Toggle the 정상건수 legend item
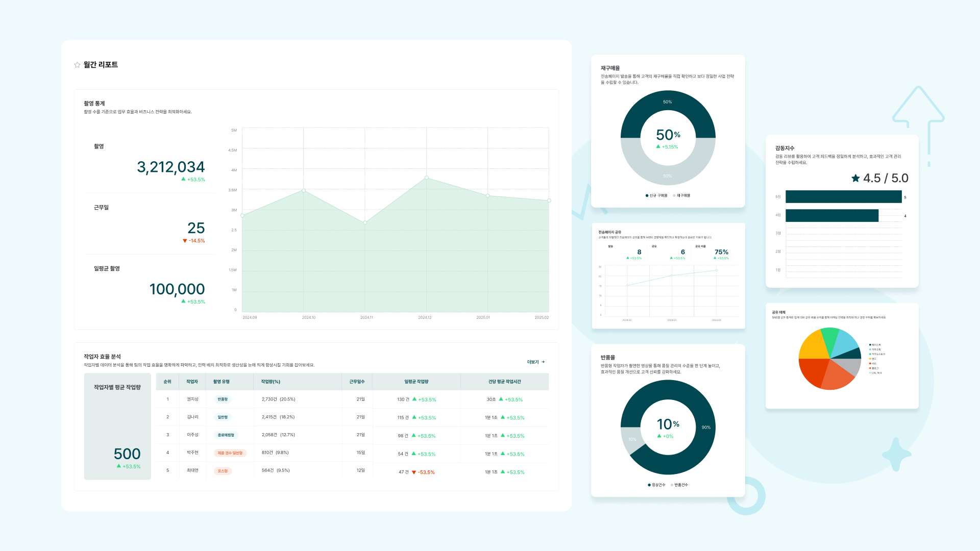The height and width of the screenshot is (551, 980). coord(656,485)
